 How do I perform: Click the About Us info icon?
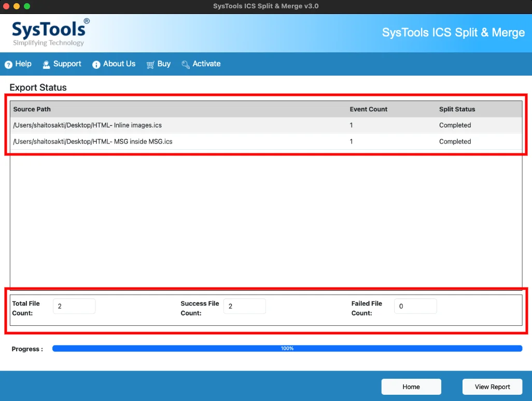tap(96, 64)
